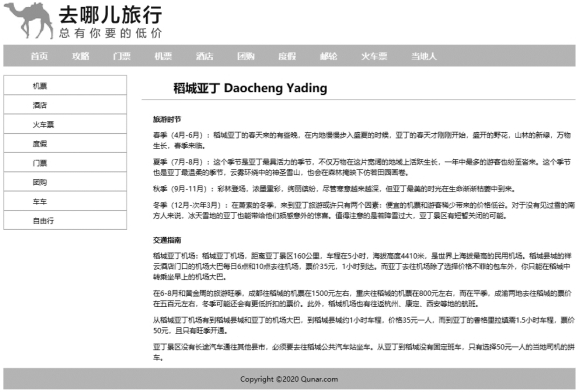Click the Copyright ©2020 Qunar.com footer text
Image resolution: width=579 pixels, height=392 pixels.
(x=289, y=379)
